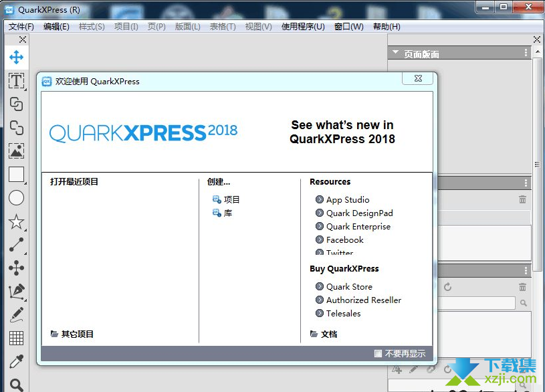Close the right palette group
545x392 pixels.
(x=537, y=39)
